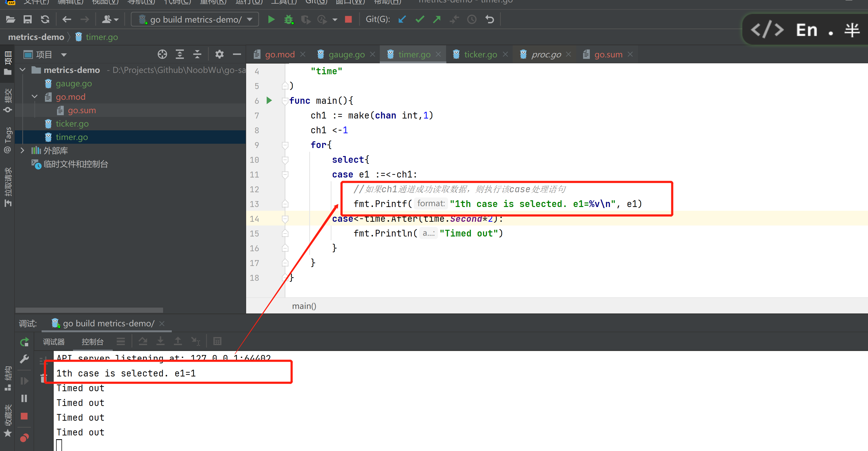Fold the select block at line 10
Viewport: 868px width, 451px height.
(285, 160)
